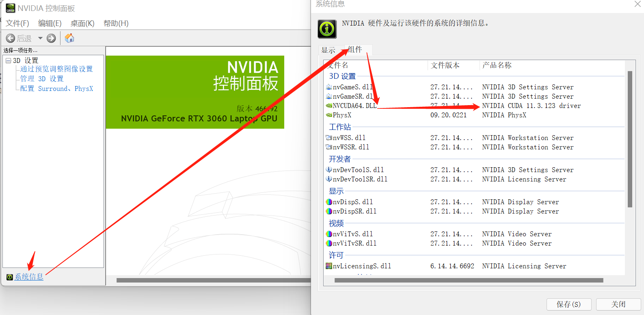Click the Home icon in toolbar
644x315 pixels.
tap(69, 38)
